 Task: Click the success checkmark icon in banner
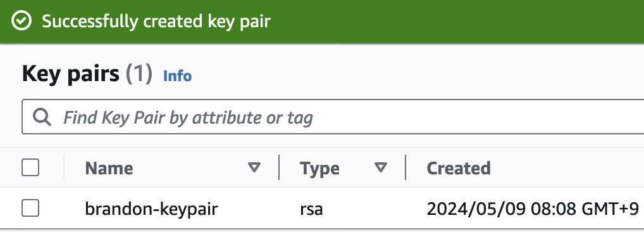coord(22,21)
